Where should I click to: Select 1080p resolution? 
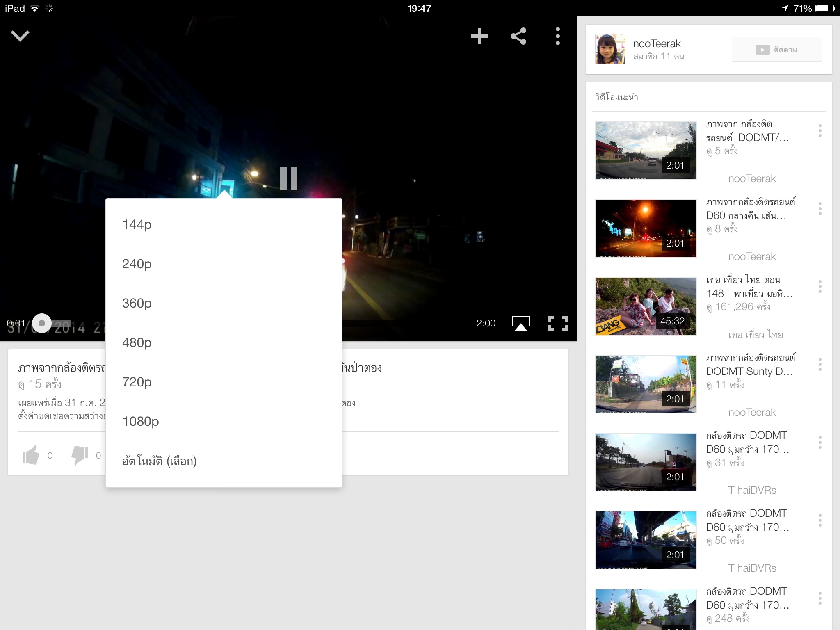[140, 421]
